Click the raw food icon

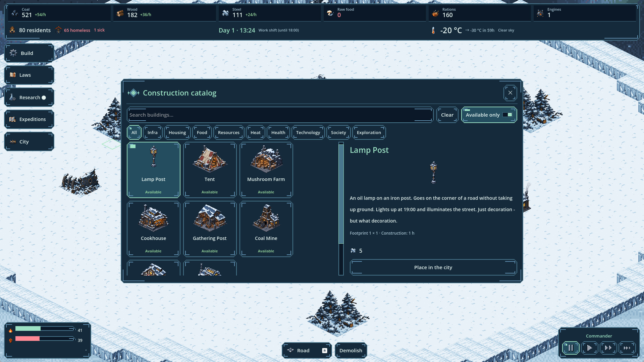pyautogui.click(x=330, y=13)
